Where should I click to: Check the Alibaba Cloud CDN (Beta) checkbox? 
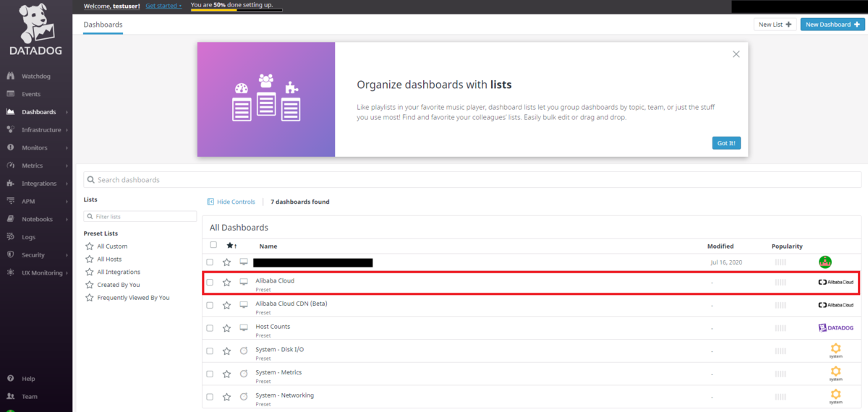click(210, 305)
